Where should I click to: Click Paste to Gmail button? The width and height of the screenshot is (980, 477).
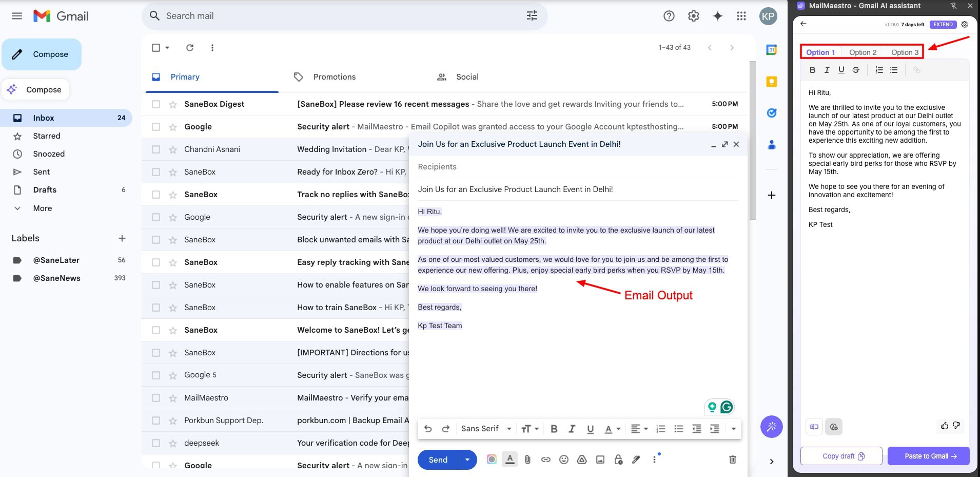928,456
